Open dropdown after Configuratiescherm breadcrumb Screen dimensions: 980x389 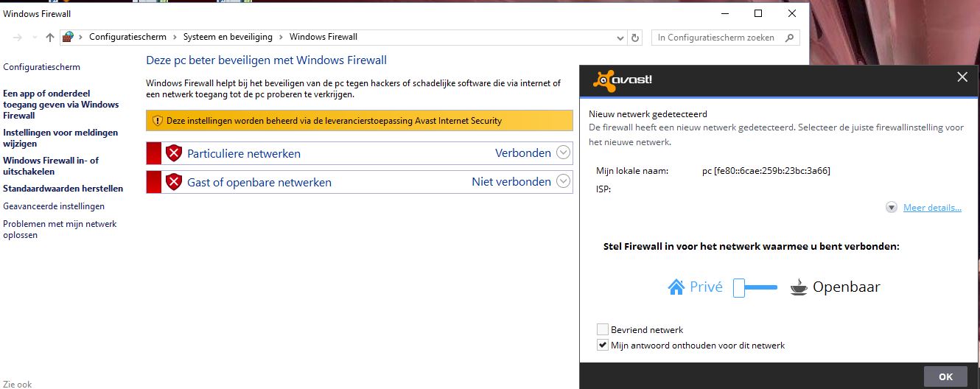pos(175,37)
